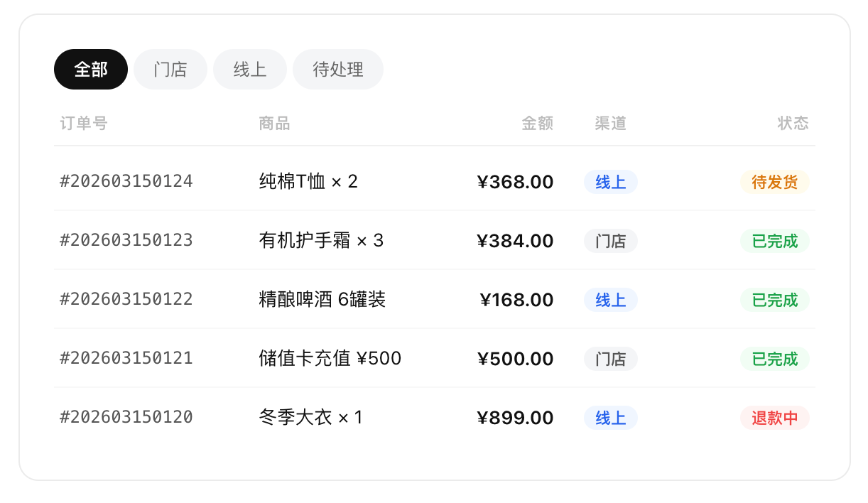Click the 已完成 badge on the 有机护手霜 row

coord(774,241)
